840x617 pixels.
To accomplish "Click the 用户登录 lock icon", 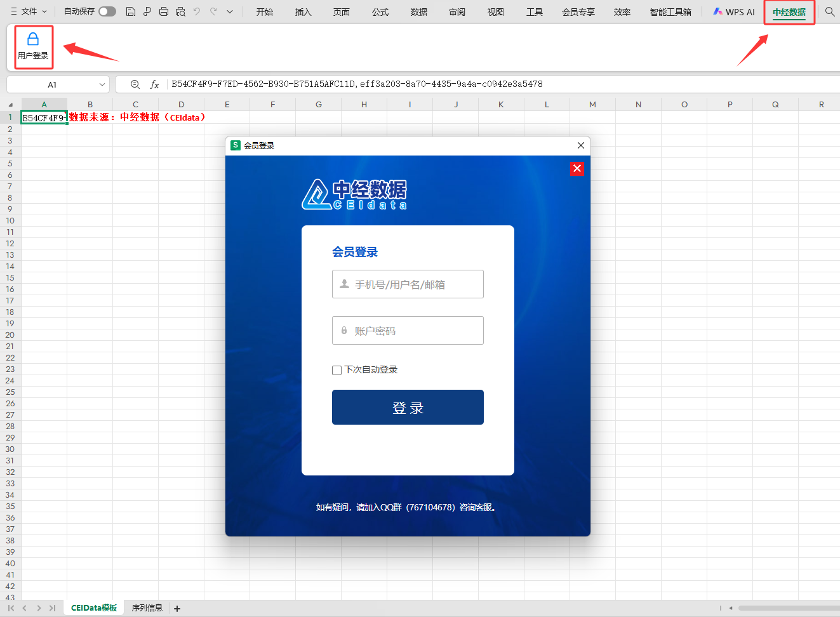I will tap(33, 39).
